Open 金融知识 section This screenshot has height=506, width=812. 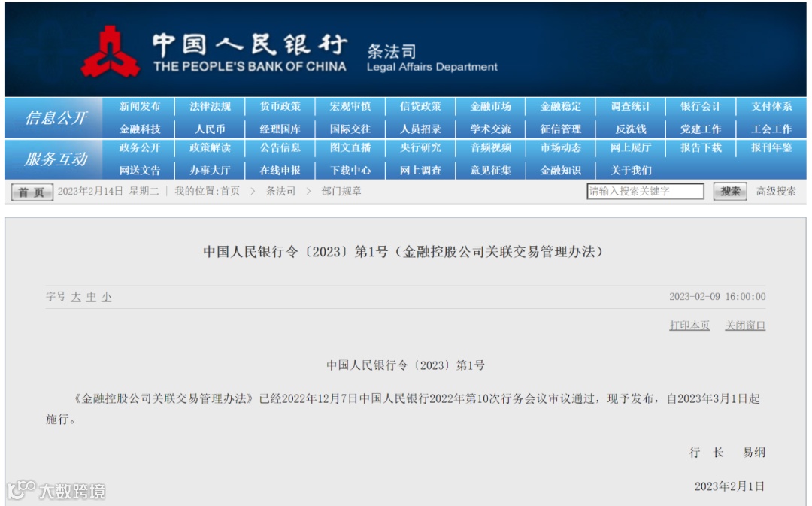point(561,171)
